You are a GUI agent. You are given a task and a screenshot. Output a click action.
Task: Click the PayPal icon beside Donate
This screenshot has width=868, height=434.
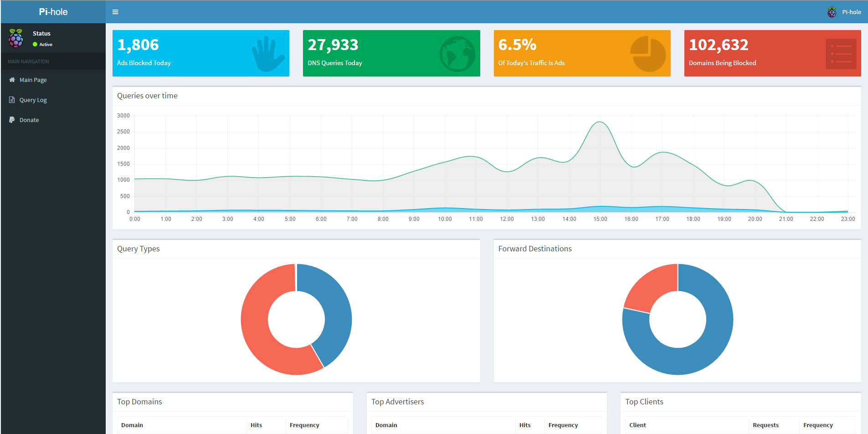[x=12, y=120]
